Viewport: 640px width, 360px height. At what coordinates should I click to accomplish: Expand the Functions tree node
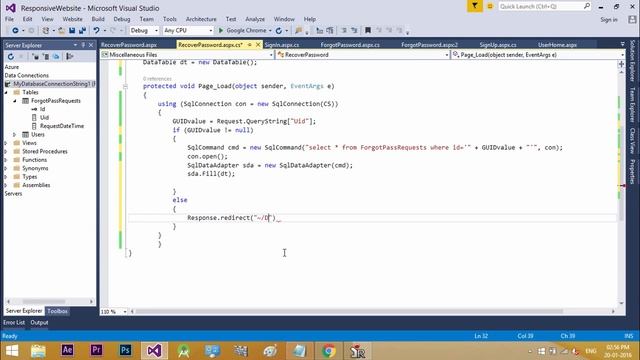6,160
